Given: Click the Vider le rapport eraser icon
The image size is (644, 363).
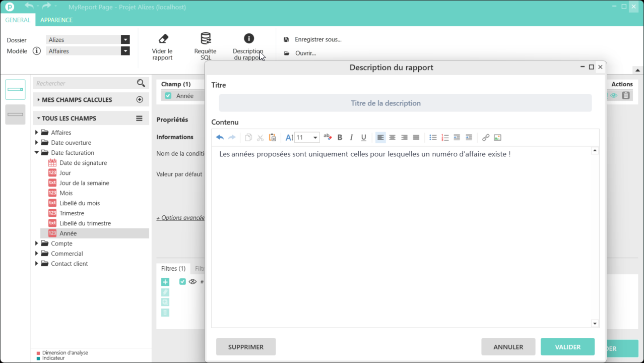Looking at the screenshot, I should tap(163, 39).
